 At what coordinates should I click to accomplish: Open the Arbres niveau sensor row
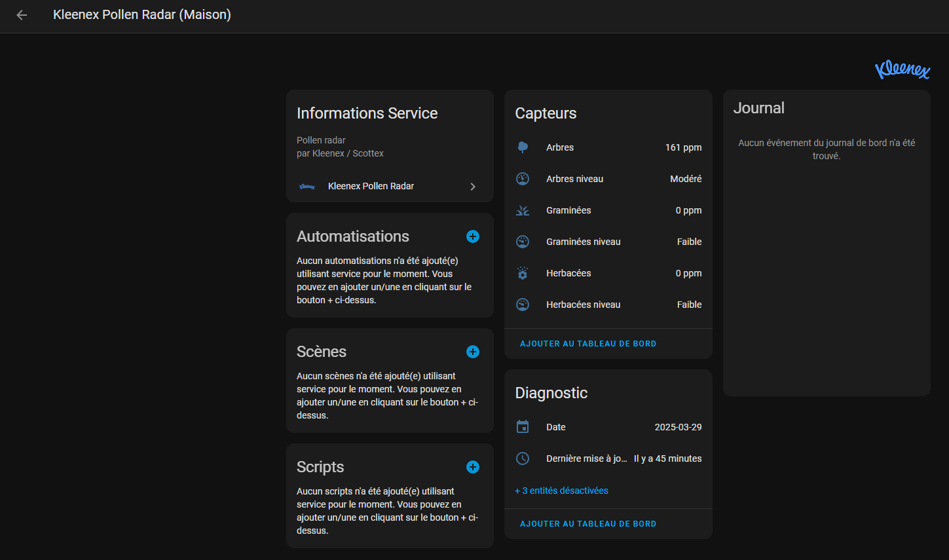point(608,179)
